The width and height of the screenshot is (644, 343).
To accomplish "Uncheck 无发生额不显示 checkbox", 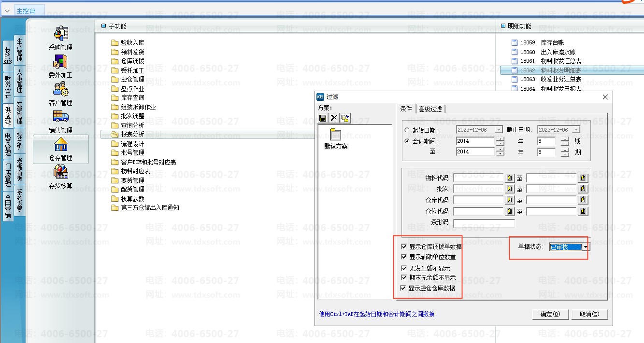I will click(404, 268).
